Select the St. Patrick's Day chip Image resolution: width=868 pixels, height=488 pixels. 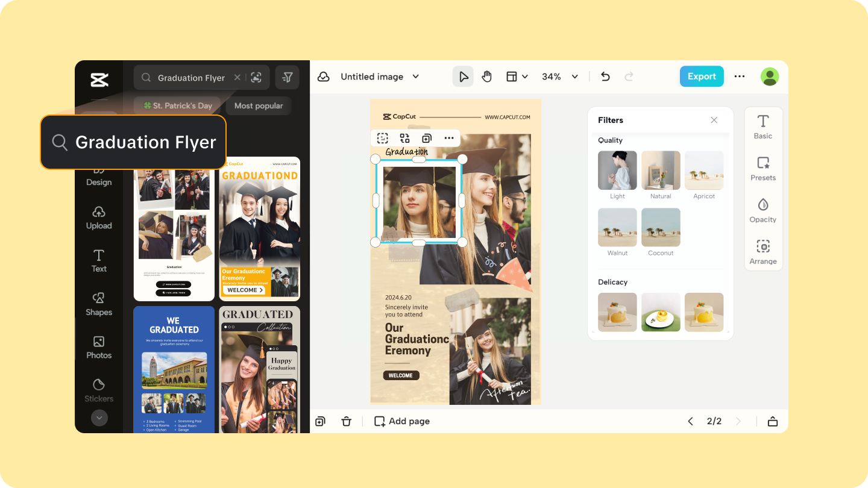(x=178, y=105)
